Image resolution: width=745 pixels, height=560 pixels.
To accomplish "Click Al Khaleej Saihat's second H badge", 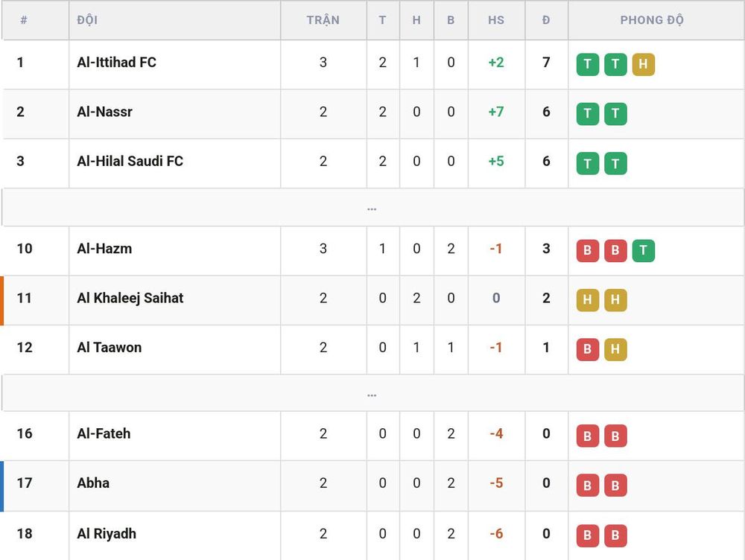I will (615, 299).
